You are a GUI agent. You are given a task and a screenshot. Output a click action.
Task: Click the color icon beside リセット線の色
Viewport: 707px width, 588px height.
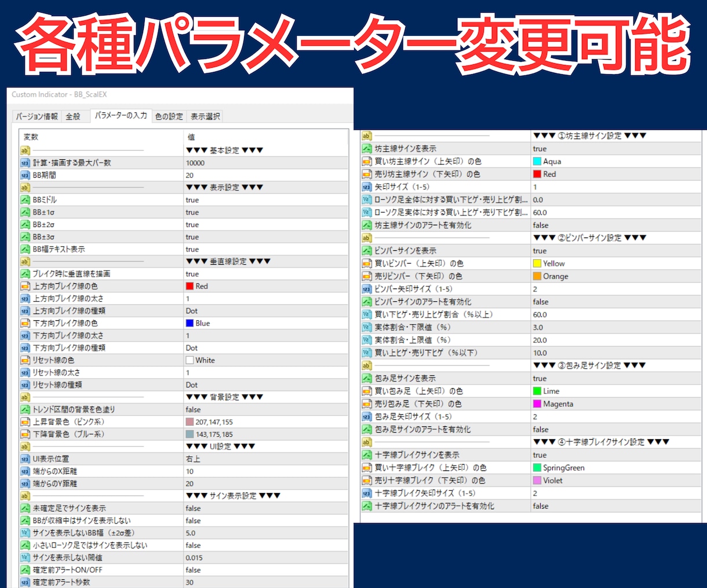(x=25, y=360)
